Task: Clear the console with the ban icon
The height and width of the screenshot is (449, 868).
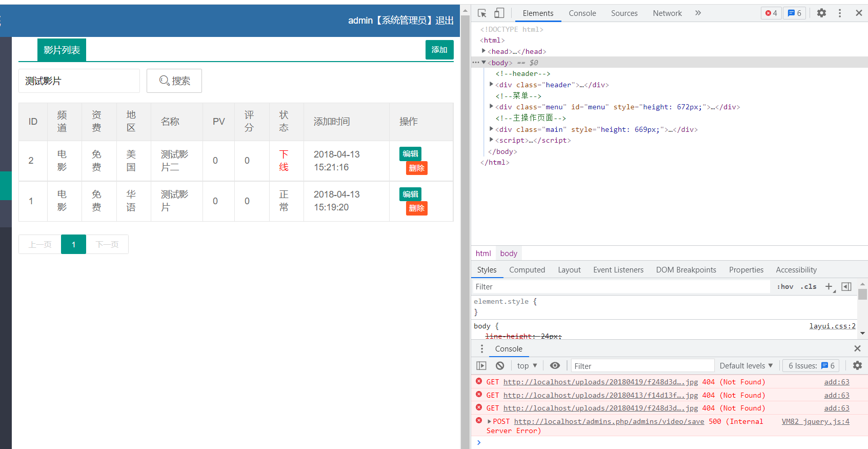Action: tap(500, 366)
